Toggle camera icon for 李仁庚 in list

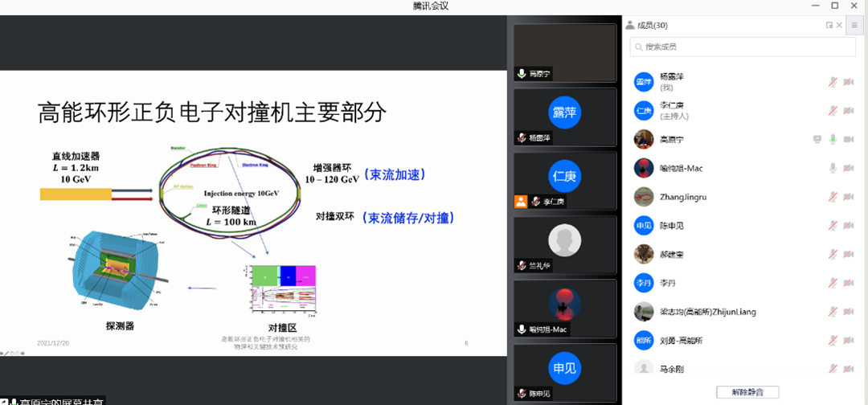848,110
